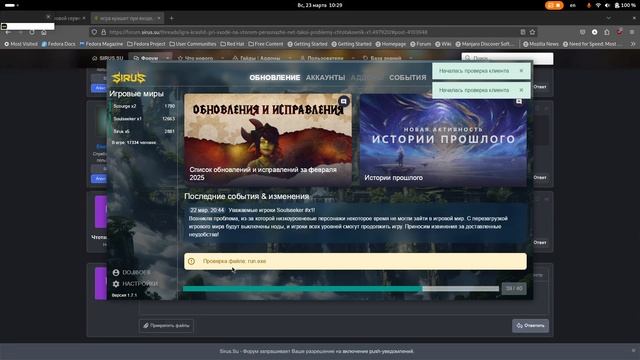Click comment icon on 'Истории прошлого' card
The image size is (640, 360).
pyautogui.click(x=519, y=101)
